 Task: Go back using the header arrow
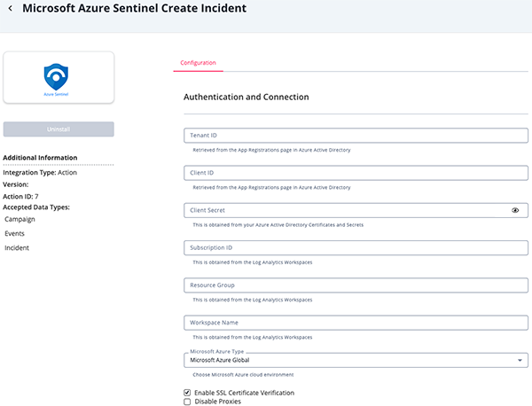pyautogui.click(x=11, y=9)
